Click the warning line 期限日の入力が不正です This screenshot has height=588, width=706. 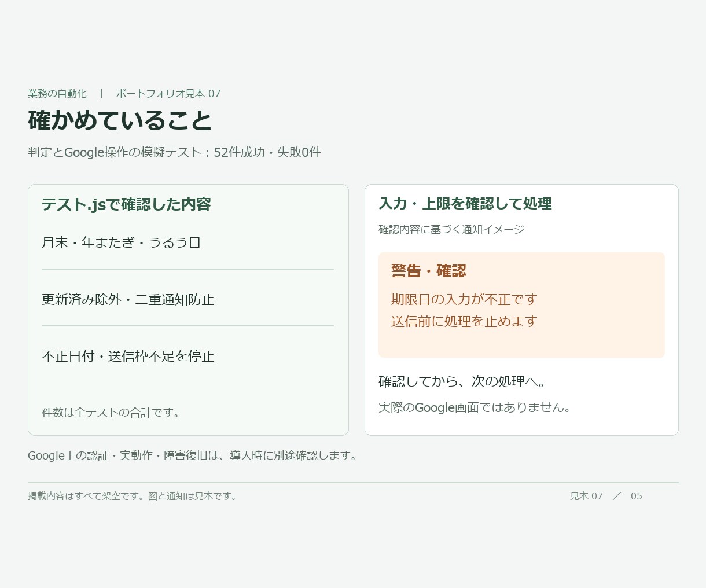coord(464,299)
